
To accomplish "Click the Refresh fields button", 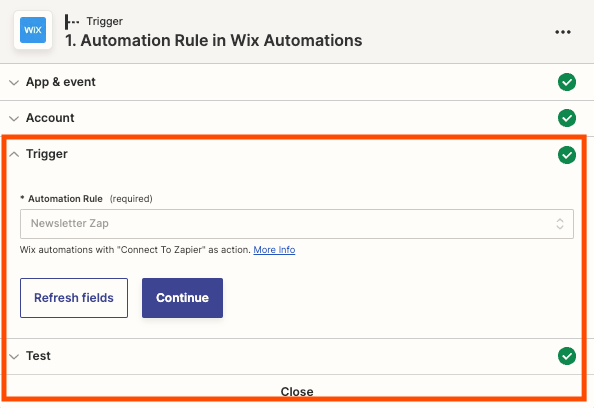I will [74, 298].
